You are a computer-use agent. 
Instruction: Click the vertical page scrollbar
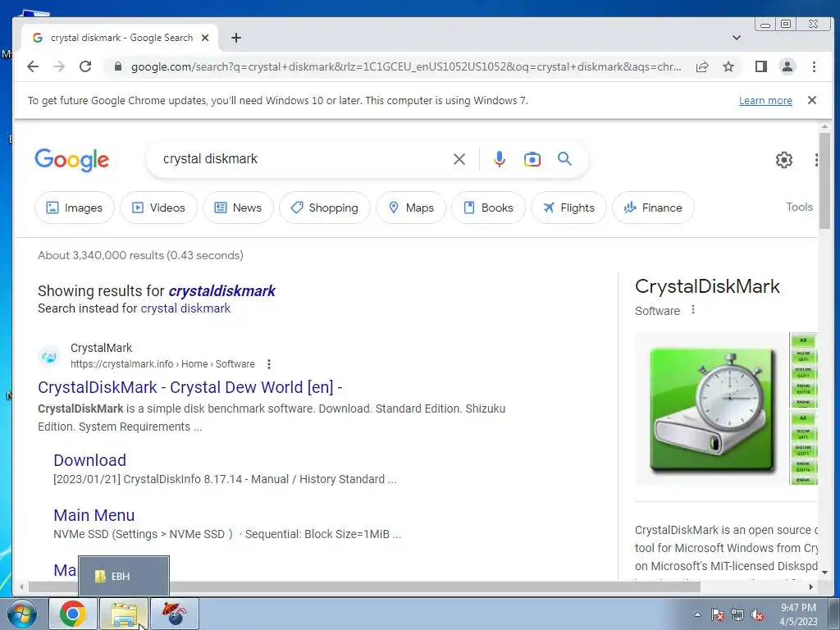click(x=824, y=182)
